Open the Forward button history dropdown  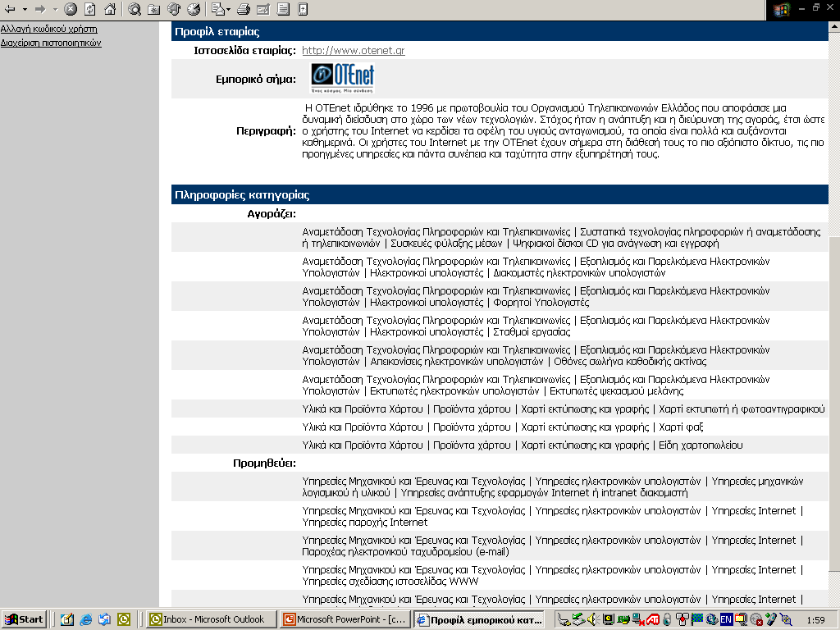55,10
